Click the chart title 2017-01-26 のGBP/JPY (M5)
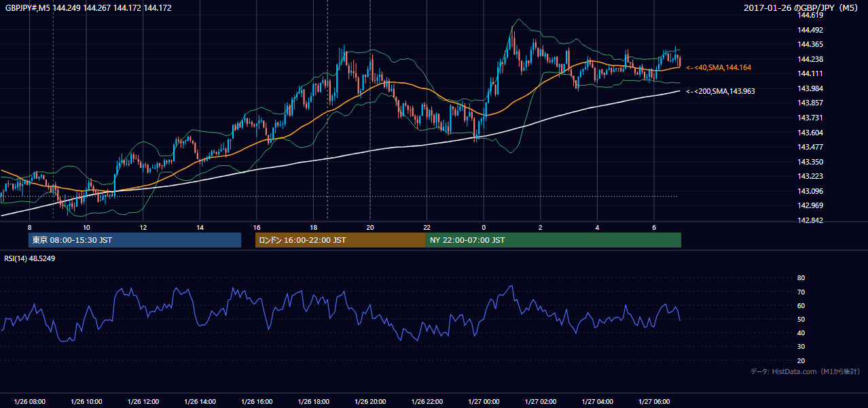The height and width of the screenshot is (408, 868). (x=801, y=7)
